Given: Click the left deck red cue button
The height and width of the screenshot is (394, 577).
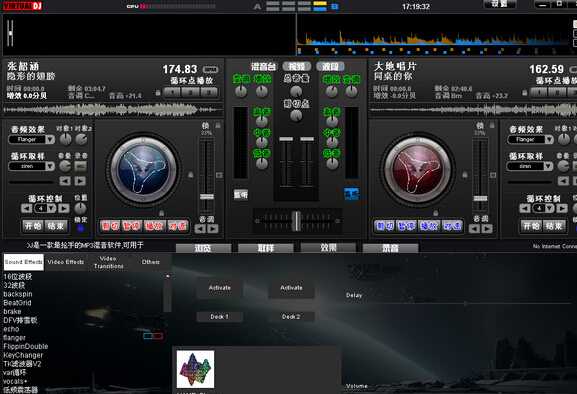Looking at the screenshot, I should click(x=110, y=226).
